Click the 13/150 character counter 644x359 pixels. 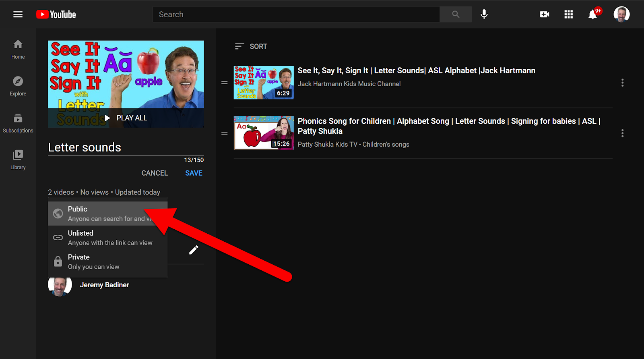pos(194,160)
